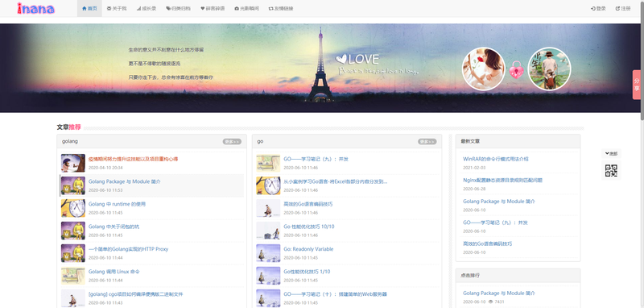Open '一个简单的Golang实现的HTTP Proxy' article
The height and width of the screenshot is (308, 644).
point(128,249)
